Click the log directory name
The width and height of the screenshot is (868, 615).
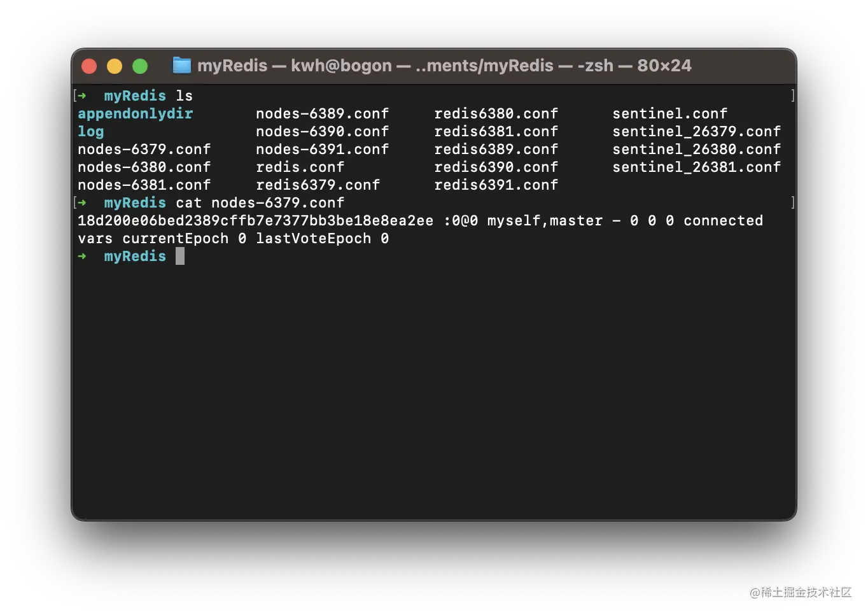90,132
